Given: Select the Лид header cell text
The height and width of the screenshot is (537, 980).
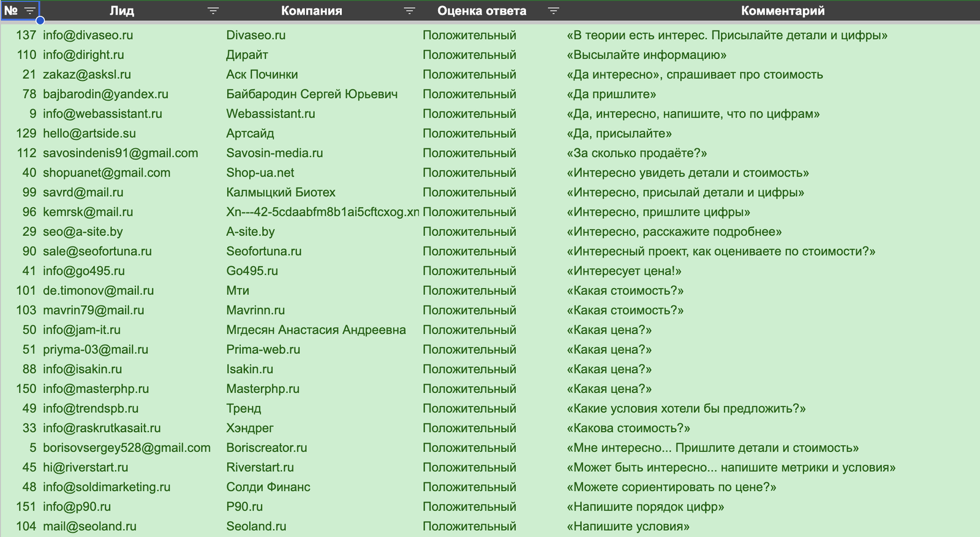Looking at the screenshot, I should coord(122,10).
